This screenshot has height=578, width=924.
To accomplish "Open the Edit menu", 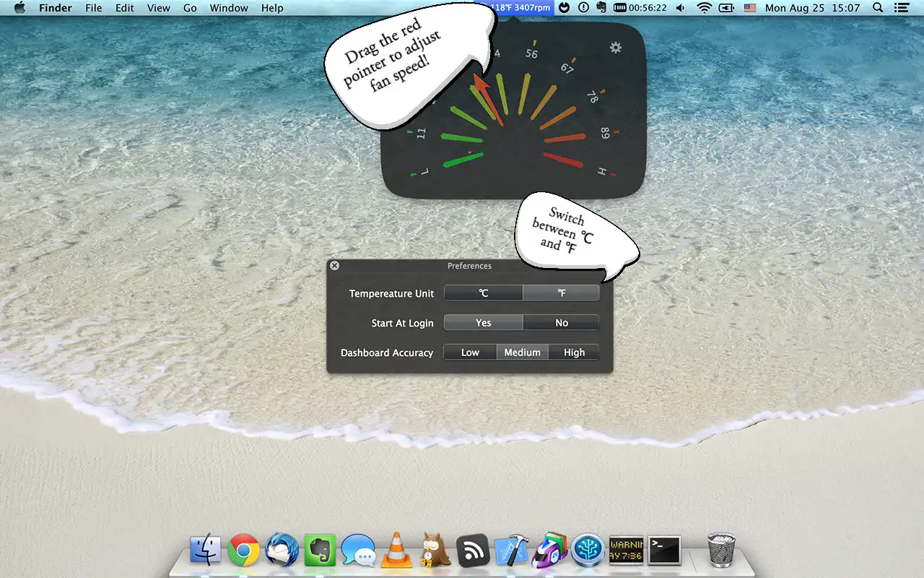I will pyautogui.click(x=125, y=8).
